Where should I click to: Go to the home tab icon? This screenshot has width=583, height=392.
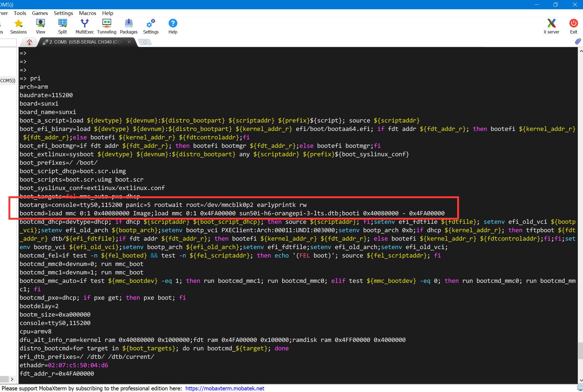pos(29,42)
